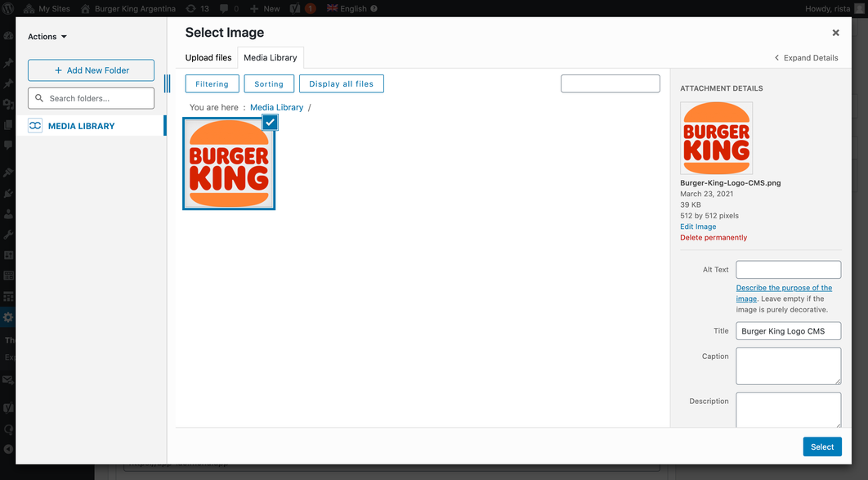Open the English language switcher
This screenshot has height=480, width=868.
[x=347, y=8]
